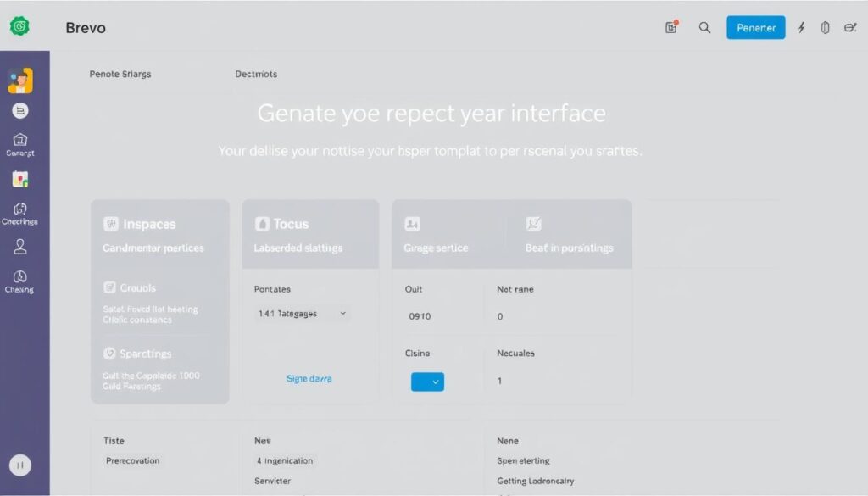Click the pause button at sidebar bottom
Image resolution: width=868 pixels, height=496 pixels.
[x=20, y=465]
